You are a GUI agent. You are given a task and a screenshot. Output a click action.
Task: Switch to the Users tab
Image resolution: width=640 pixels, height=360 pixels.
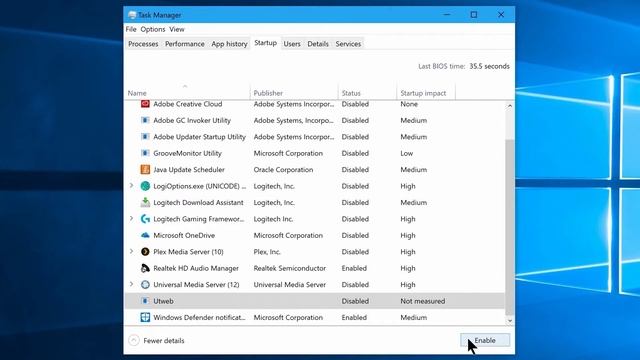click(292, 44)
